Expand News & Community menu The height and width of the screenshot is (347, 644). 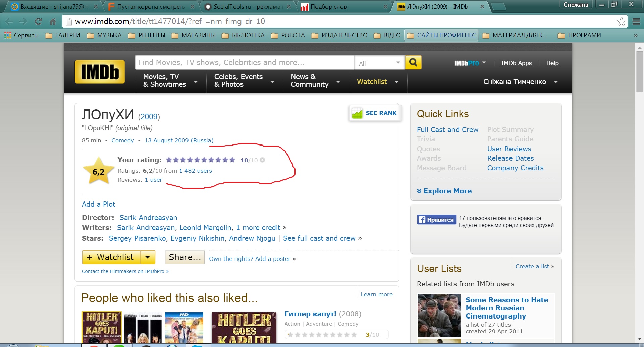click(x=316, y=81)
